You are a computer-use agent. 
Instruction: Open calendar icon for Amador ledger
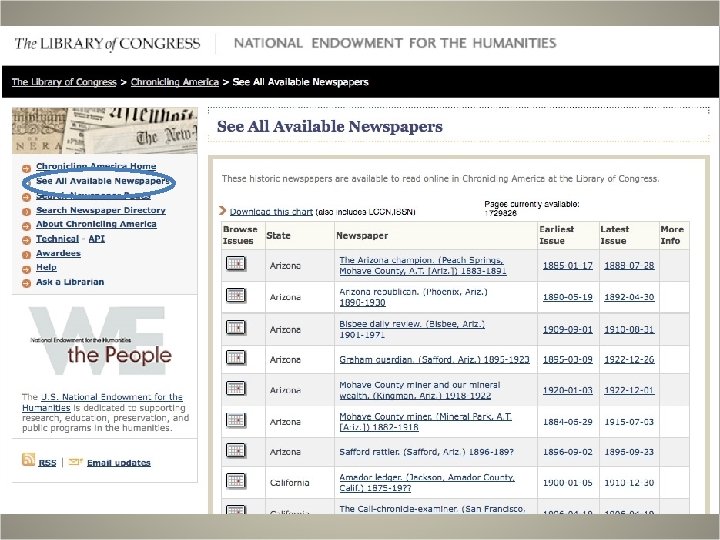[236, 481]
